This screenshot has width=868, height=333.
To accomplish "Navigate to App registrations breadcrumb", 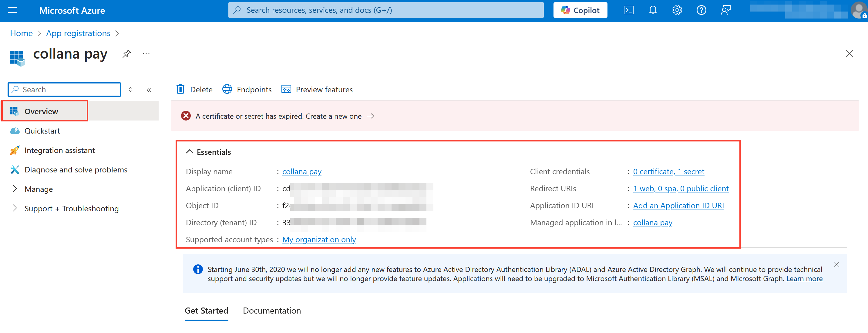I will (78, 33).
